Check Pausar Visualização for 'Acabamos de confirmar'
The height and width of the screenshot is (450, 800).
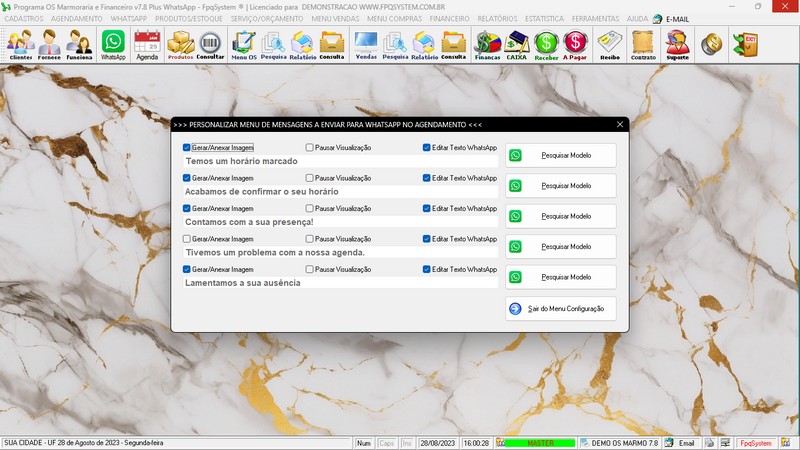click(310, 178)
